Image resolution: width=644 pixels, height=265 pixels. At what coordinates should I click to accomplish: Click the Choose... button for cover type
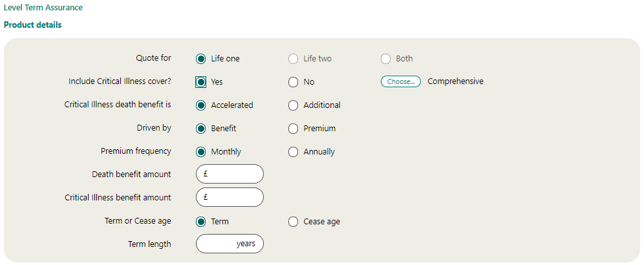[x=401, y=82]
